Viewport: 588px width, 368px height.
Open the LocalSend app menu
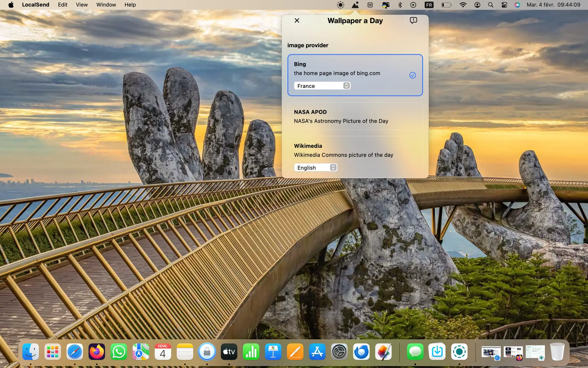tap(36, 5)
